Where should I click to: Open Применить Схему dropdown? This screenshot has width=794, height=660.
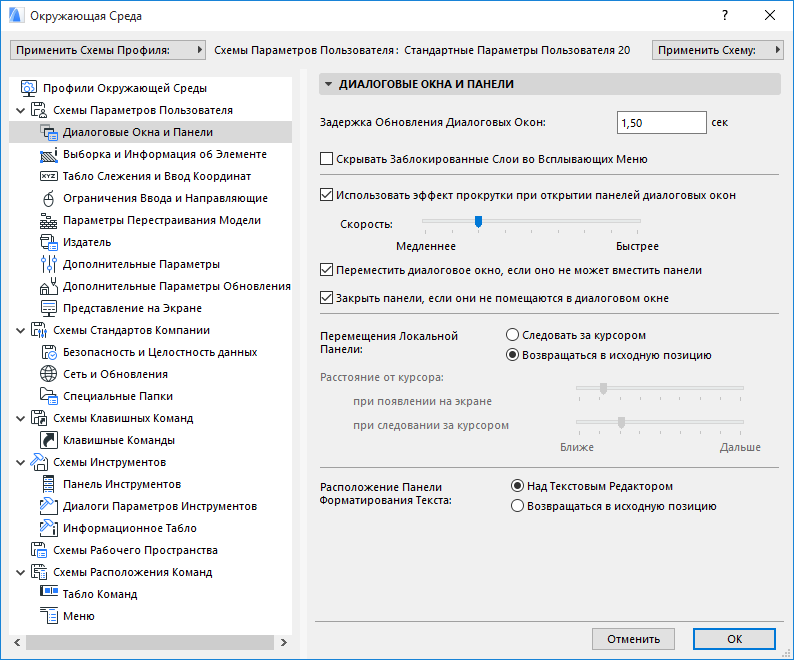coord(718,50)
